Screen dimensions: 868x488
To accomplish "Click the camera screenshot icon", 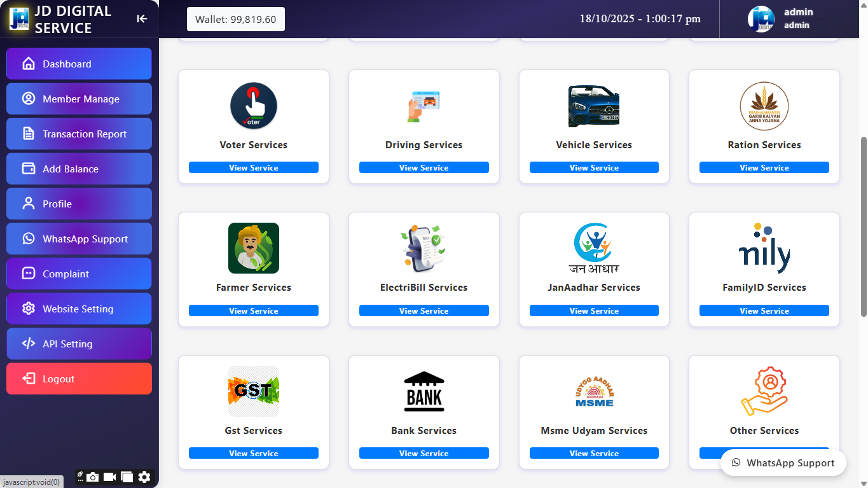I will tap(93, 477).
